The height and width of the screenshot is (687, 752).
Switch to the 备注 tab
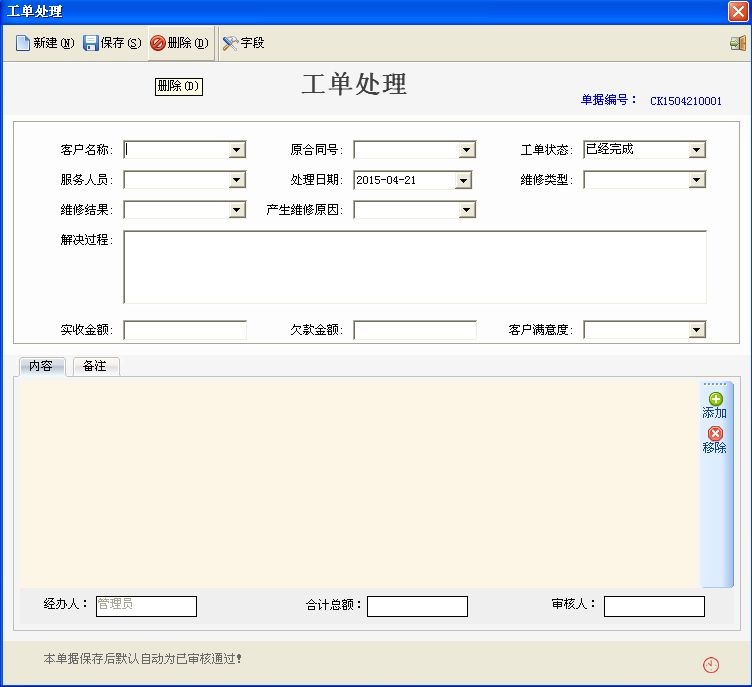click(x=95, y=367)
